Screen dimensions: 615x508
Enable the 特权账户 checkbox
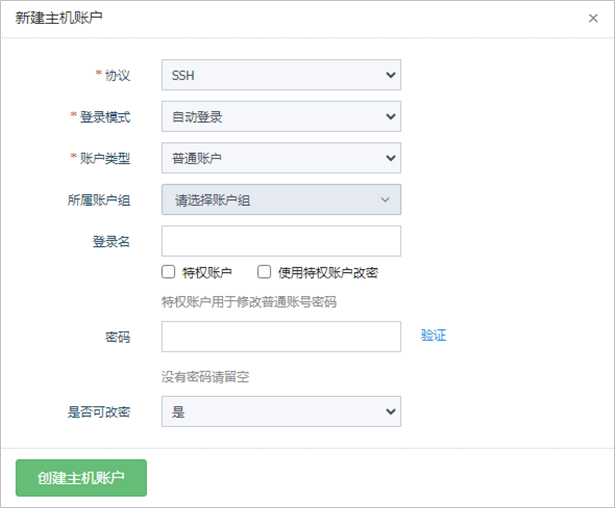169,272
